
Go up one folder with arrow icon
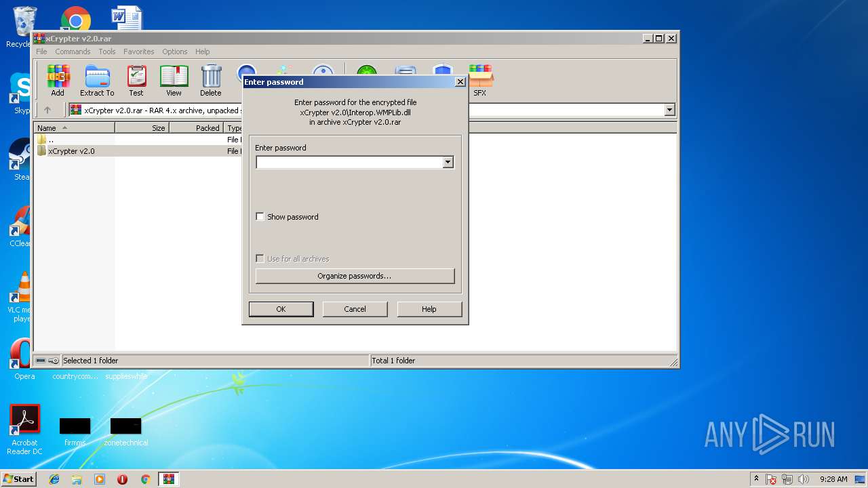pos(47,110)
